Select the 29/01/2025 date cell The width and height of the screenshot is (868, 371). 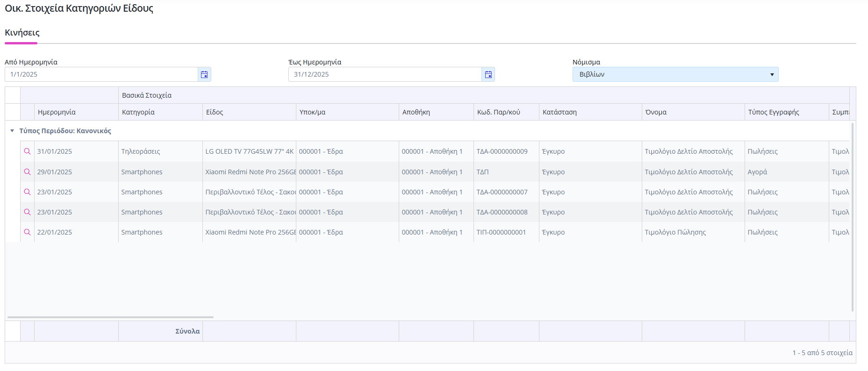point(76,172)
